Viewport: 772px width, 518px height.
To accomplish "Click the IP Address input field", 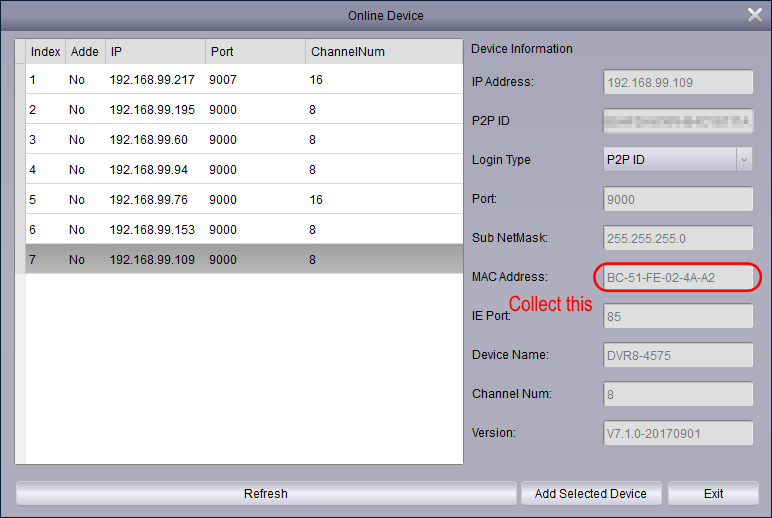I will pyautogui.click(x=677, y=82).
